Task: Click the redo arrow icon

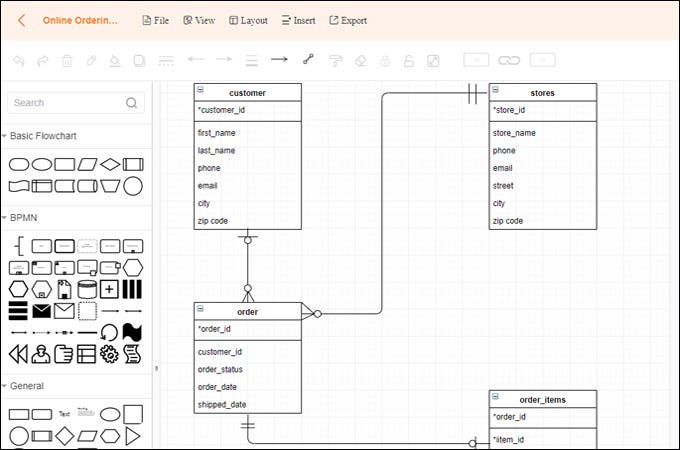Action: pyautogui.click(x=42, y=61)
